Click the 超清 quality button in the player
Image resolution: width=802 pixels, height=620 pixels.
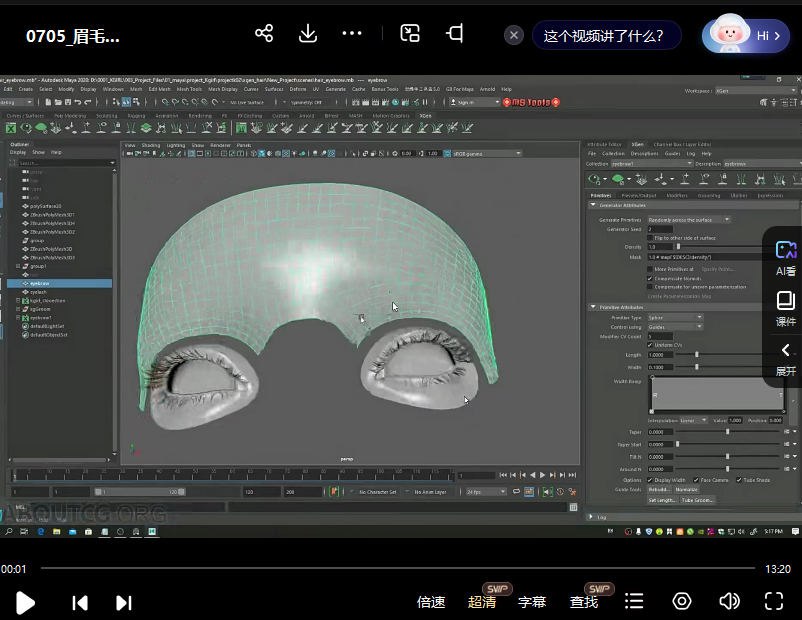pos(481,602)
